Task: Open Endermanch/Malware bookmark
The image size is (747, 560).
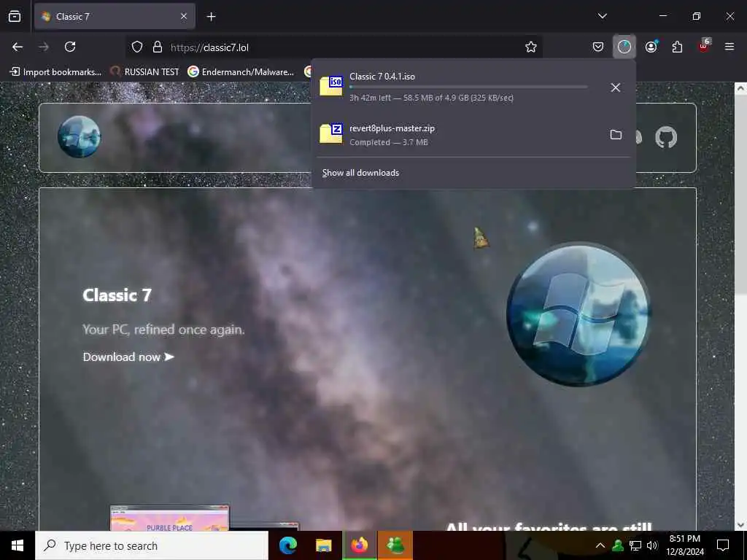Action: pyautogui.click(x=241, y=72)
